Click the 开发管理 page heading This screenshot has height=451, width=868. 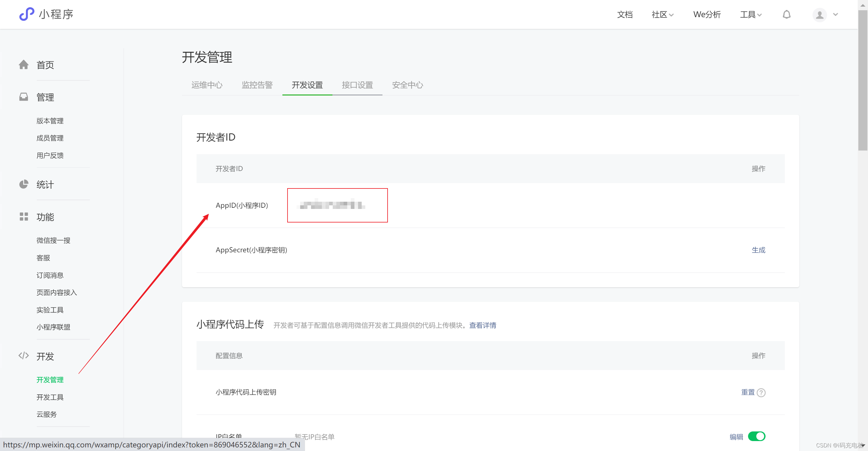pos(207,57)
